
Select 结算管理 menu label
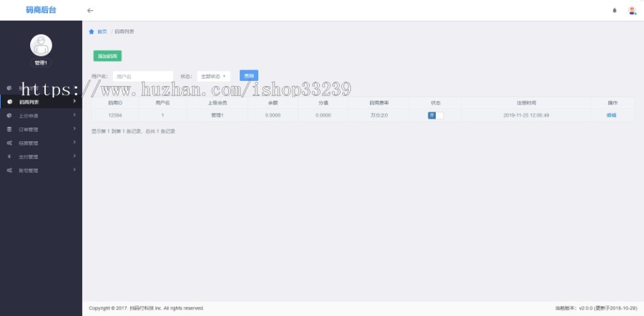[29, 143]
